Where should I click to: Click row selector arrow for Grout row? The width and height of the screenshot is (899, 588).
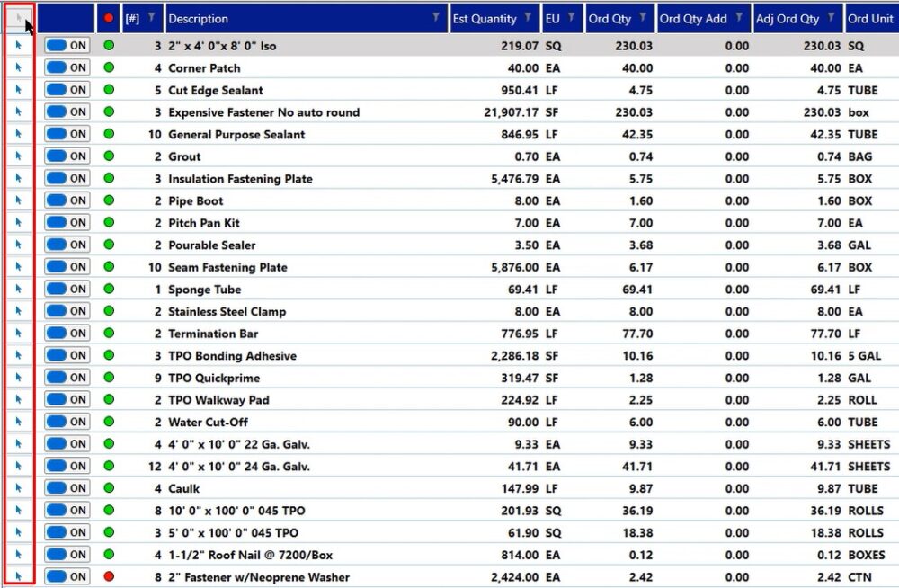18,156
